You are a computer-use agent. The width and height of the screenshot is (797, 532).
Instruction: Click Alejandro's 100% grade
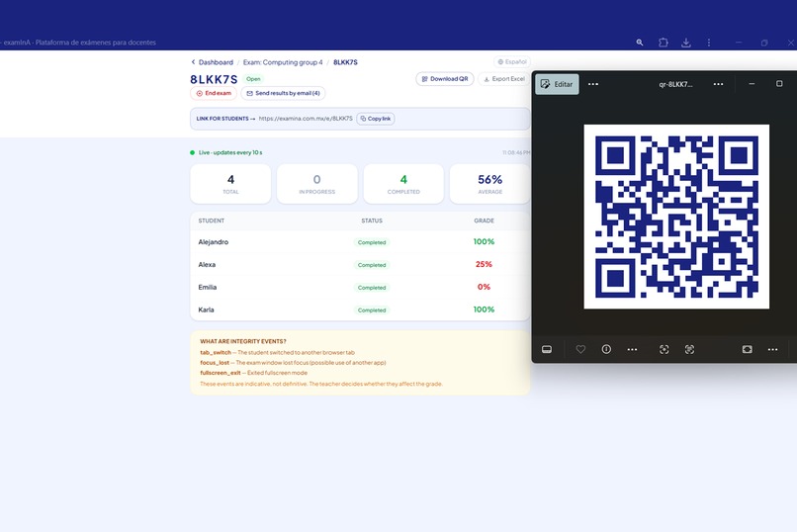pos(484,242)
